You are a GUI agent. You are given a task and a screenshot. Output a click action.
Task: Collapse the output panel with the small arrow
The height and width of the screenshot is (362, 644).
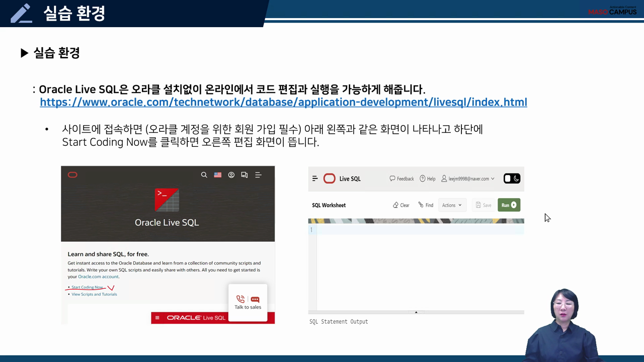(x=416, y=312)
